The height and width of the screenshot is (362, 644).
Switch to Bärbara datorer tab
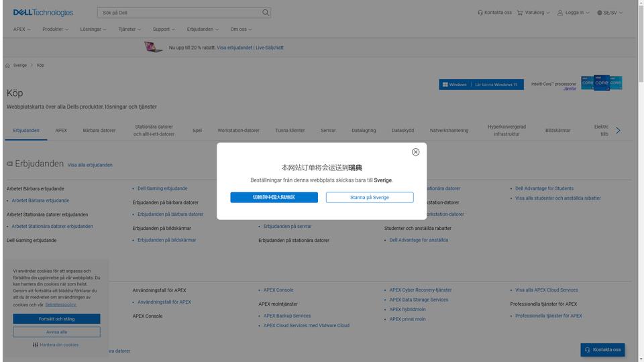pos(99,131)
